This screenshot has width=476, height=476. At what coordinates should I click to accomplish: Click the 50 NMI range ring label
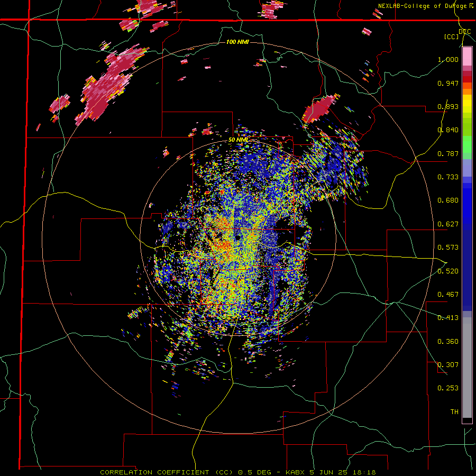(239, 140)
